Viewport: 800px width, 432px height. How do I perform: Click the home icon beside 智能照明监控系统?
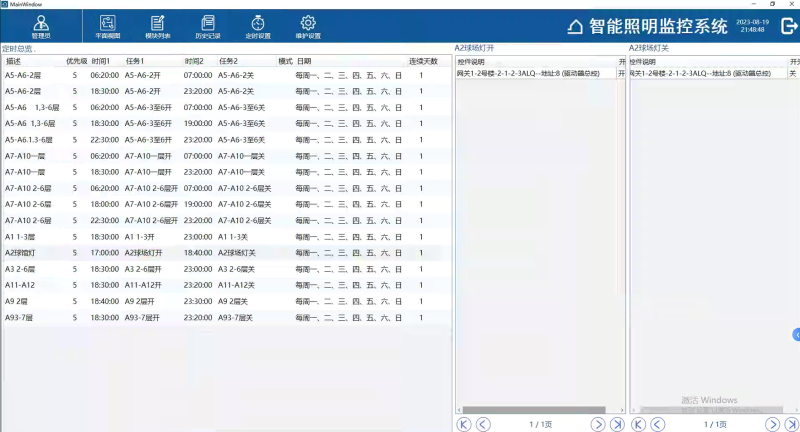click(575, 27)
